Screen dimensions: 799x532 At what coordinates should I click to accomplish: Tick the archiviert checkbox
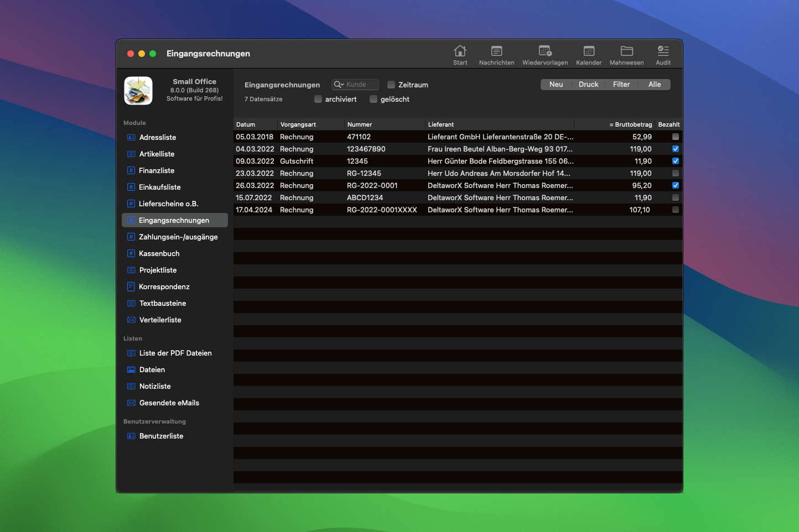[318, 99]
